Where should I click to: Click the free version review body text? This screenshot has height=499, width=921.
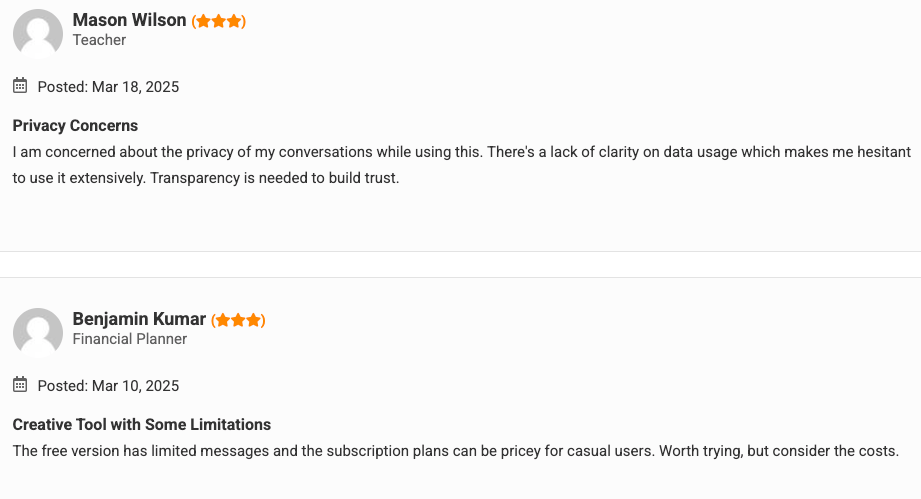(456, 451)
